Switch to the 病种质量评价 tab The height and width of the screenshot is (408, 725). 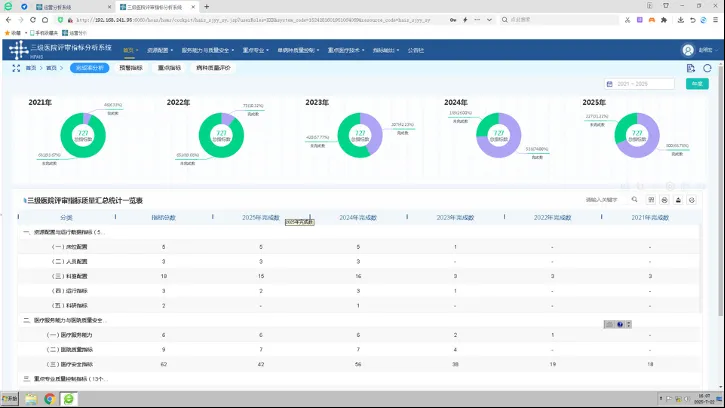(213, 68)
